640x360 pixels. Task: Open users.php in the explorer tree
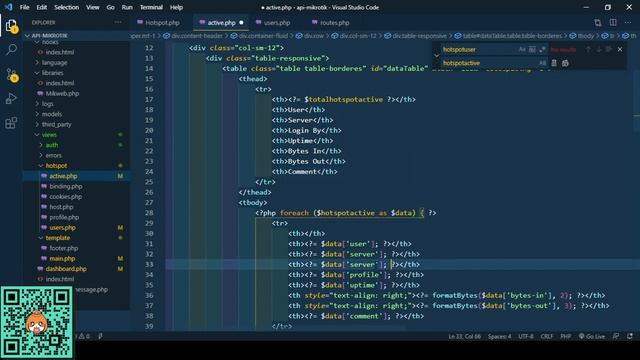62,227
